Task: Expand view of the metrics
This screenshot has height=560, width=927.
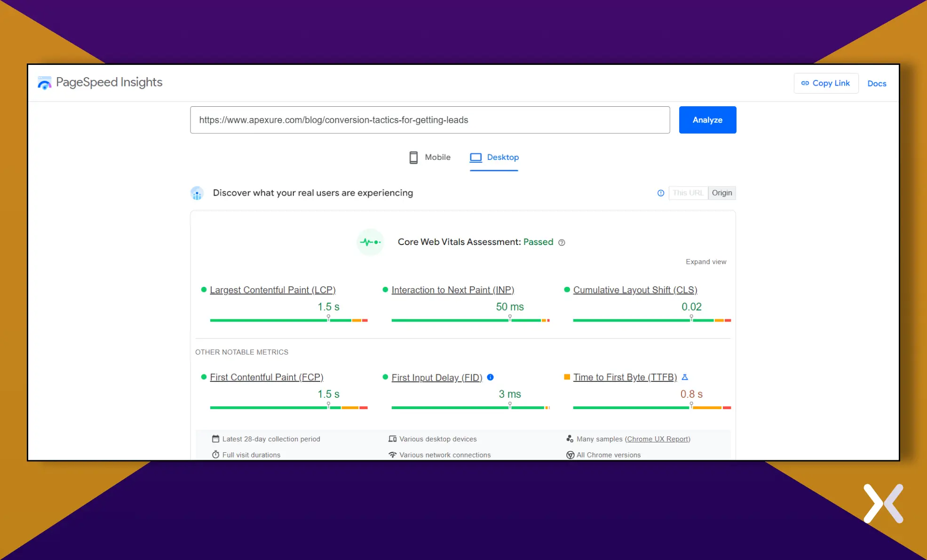Action: pos(705,262)
